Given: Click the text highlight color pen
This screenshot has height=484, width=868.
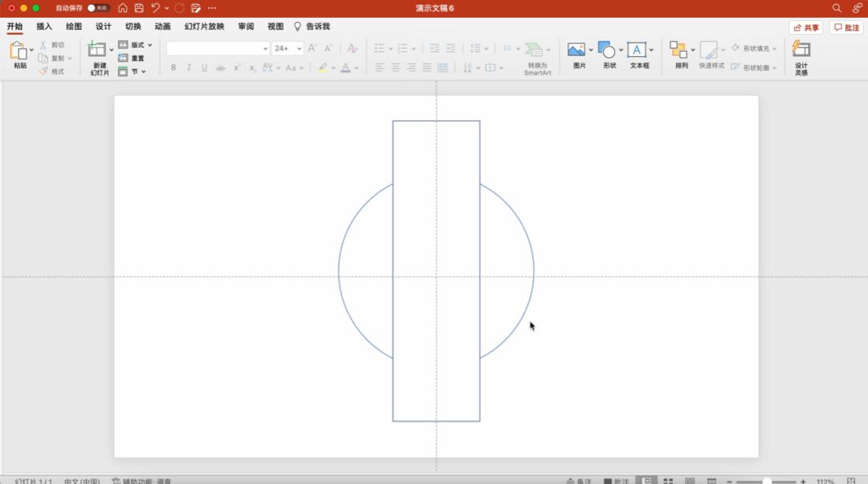Looking at the screenshot, I should 323,68.
